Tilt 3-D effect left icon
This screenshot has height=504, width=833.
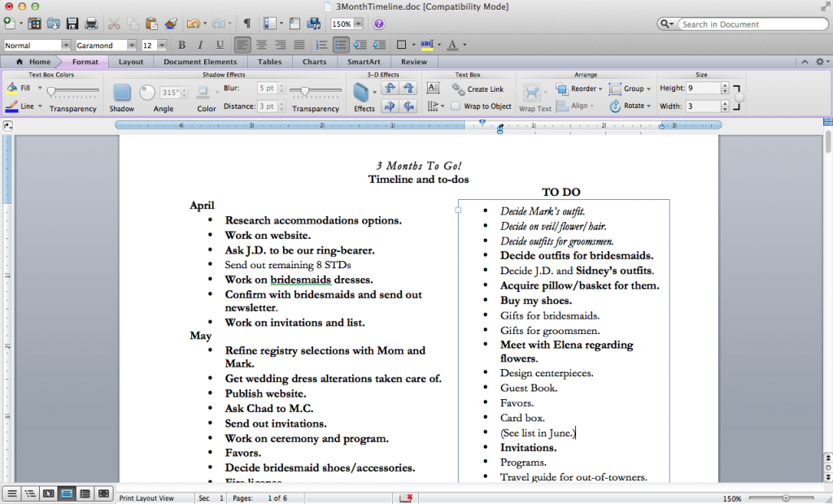point(390,106)
